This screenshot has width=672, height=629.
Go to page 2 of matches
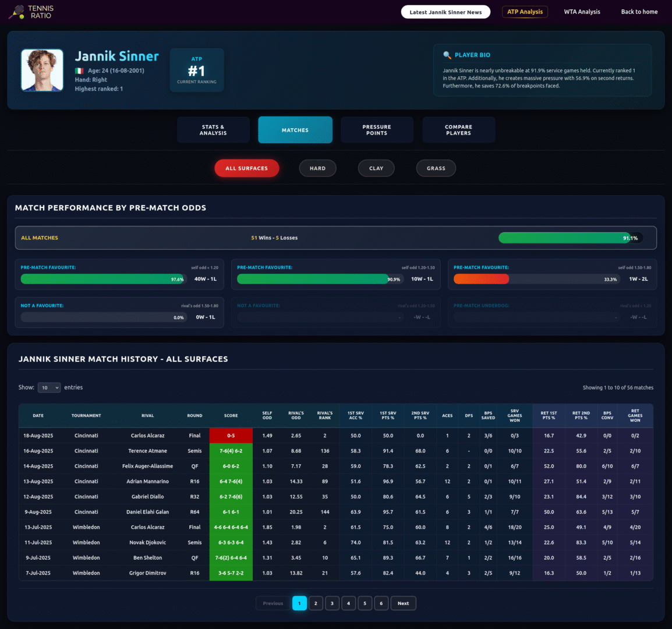[x=316, y=603]
